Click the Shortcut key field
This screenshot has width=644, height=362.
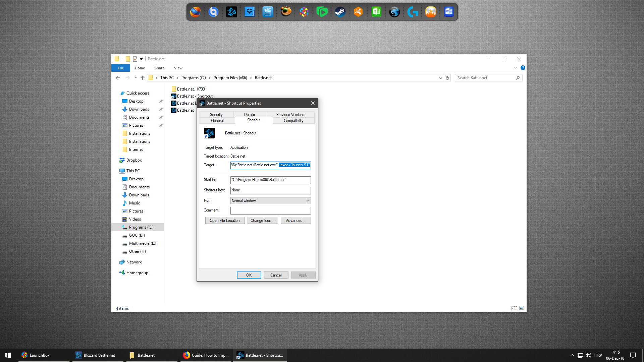click(x=270, y=190)
